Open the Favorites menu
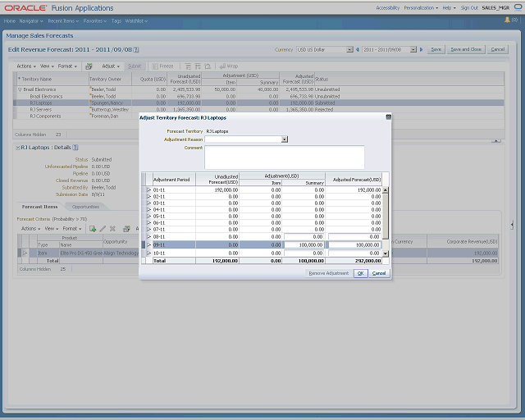The image size is (525, 420). [95, 21]
